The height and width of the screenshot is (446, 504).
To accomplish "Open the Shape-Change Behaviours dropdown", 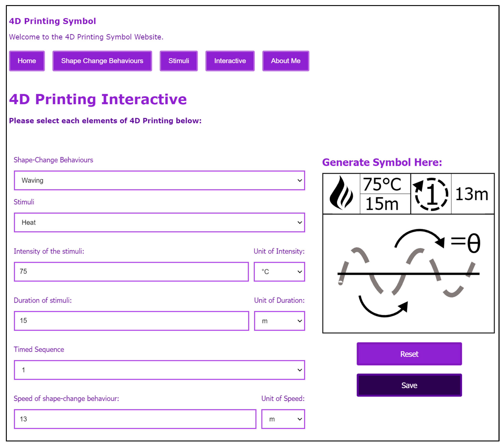I will click(159, 181).
